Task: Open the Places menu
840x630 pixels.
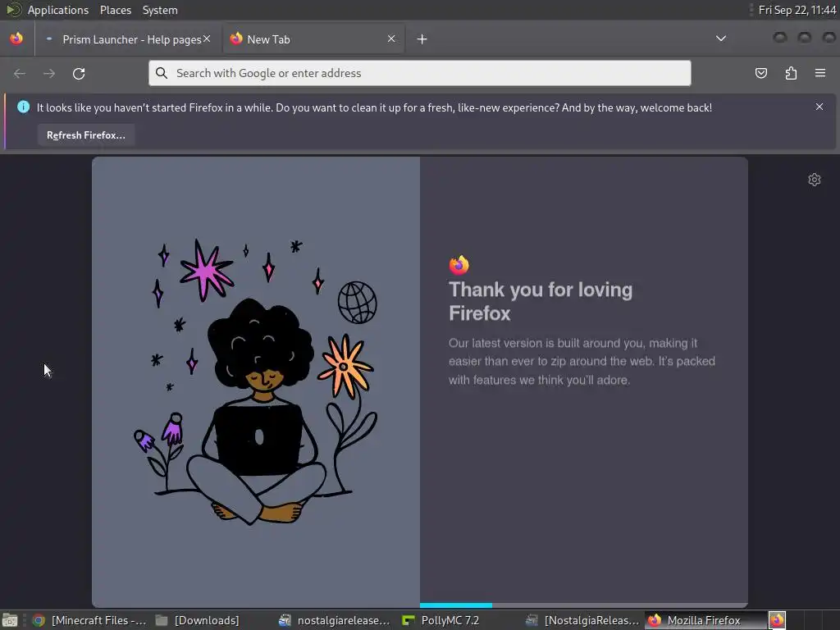Action: [x=115, y=10]
